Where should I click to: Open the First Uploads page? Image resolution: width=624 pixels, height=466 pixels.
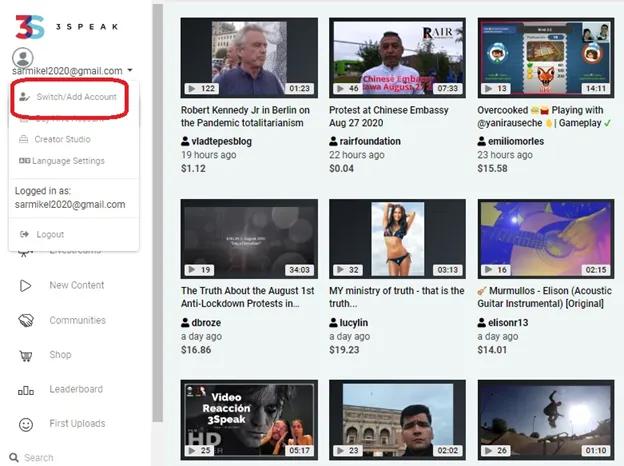[77, 423]
